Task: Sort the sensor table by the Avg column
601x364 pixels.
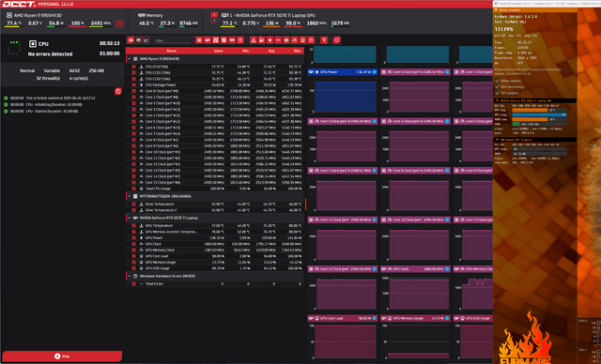Action: pos(271,51)
